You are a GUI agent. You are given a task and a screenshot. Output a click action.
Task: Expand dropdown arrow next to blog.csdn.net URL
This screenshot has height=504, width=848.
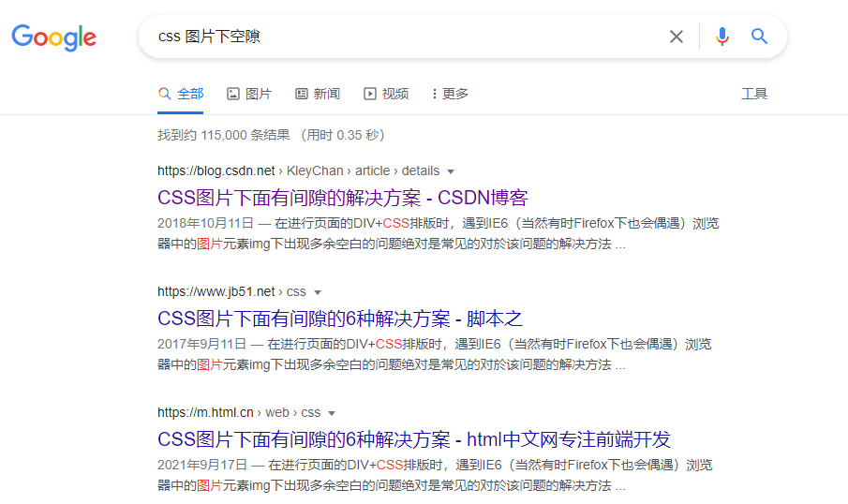pyautogui.click(x=451, y=171)
